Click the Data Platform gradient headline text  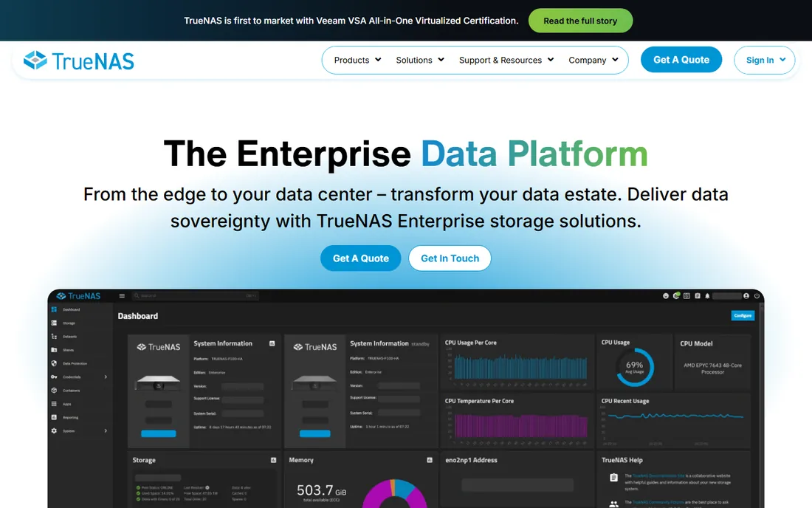click(x=534, y=154)
